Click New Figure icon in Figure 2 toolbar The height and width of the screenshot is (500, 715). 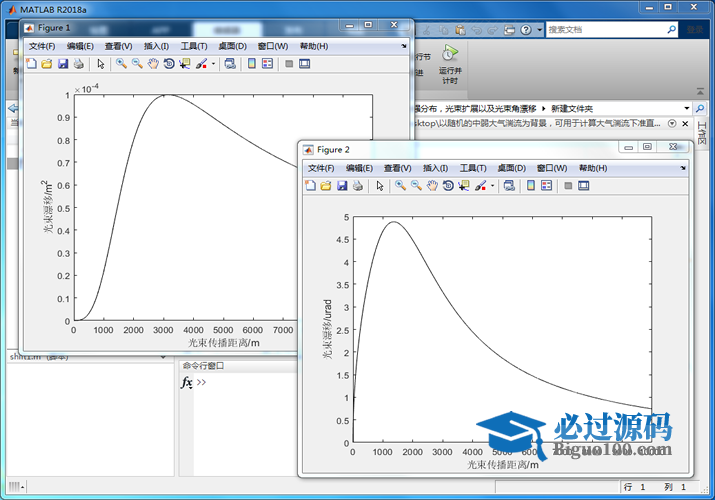tap(310, 186)
